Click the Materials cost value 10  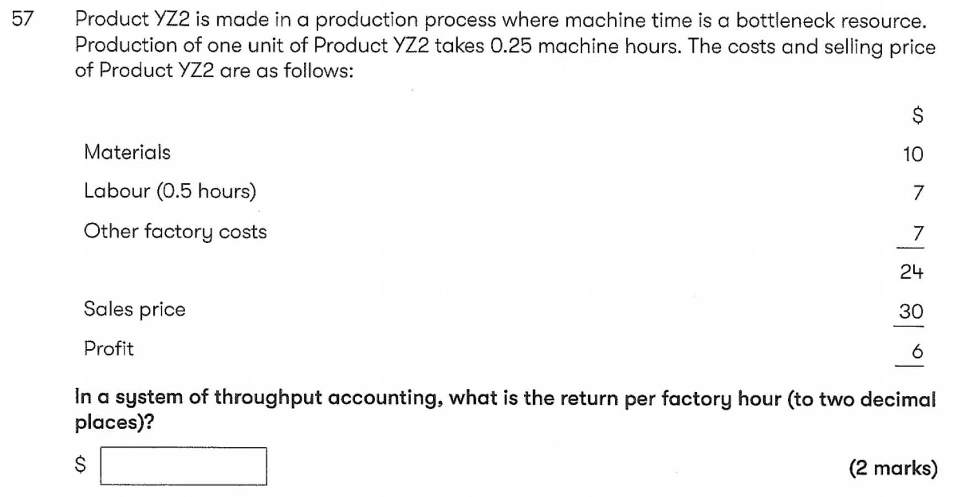tap(913, 154)
